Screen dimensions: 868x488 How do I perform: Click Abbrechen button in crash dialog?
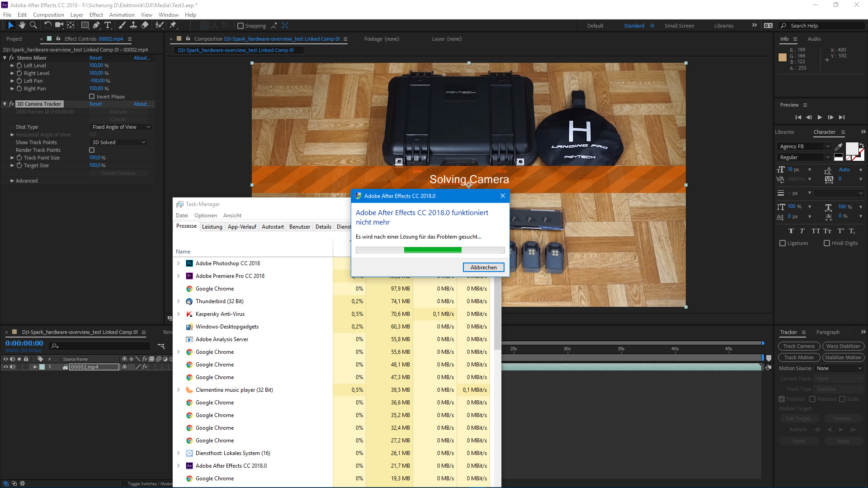[x=484, y=267]
